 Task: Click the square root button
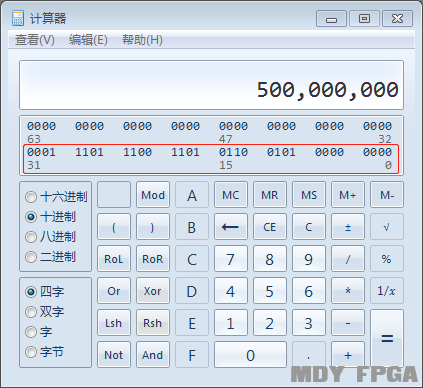[x=387, y=227]
